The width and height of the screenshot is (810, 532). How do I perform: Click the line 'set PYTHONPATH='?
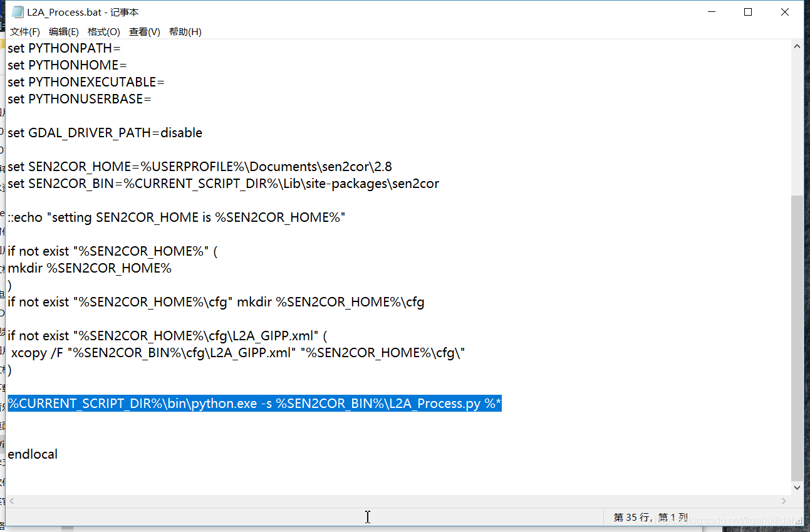64,48
